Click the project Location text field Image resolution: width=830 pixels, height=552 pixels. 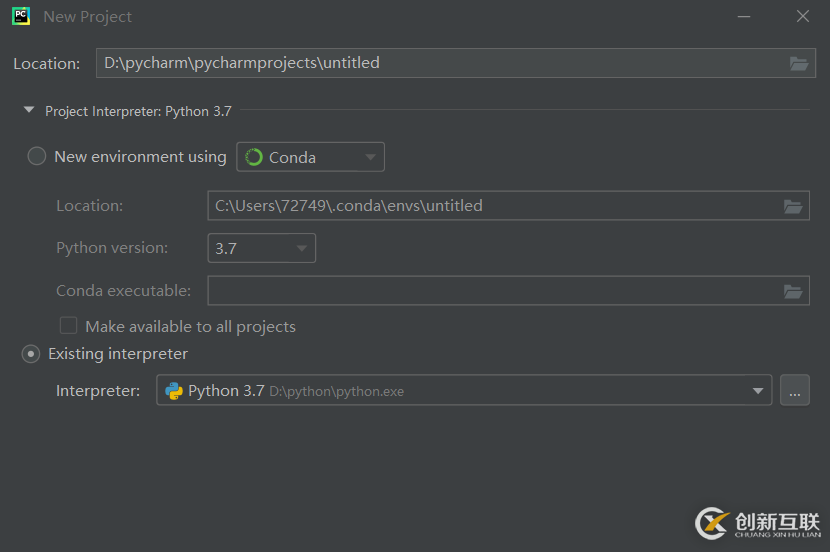click(440, 63)
